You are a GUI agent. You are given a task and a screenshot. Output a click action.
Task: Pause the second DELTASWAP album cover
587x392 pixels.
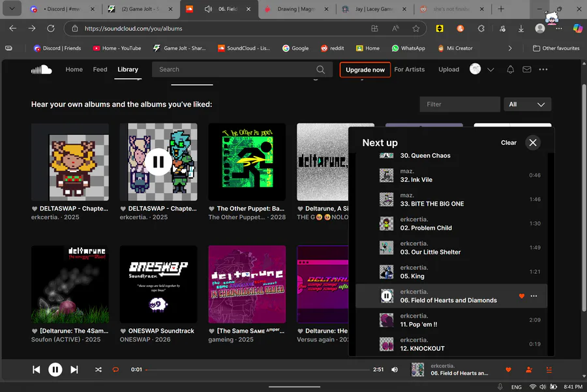click(x=158, y=162)
